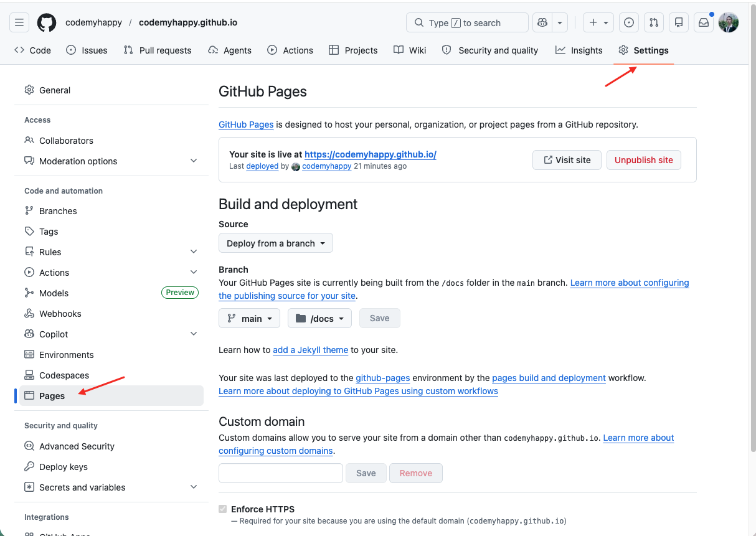
Task: Open the Deploy from a branch dropdown
Action: (276, 243)
